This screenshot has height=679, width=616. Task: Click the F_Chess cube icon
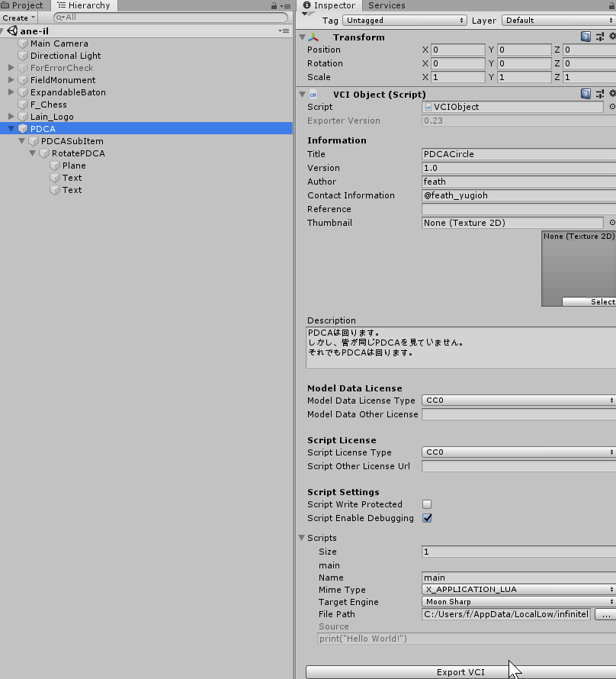coord(23,105)
